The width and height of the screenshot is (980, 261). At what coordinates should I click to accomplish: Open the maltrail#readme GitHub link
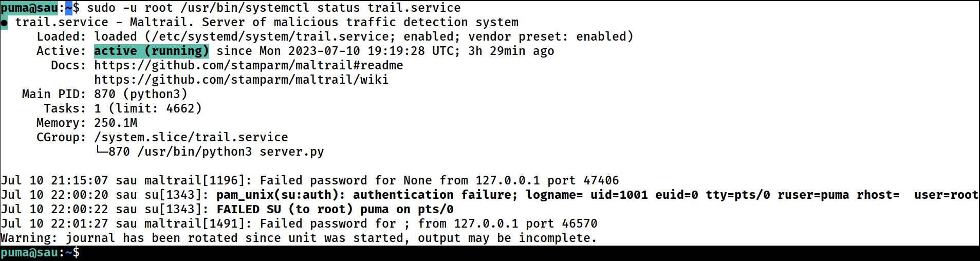[x=249, y=65]
